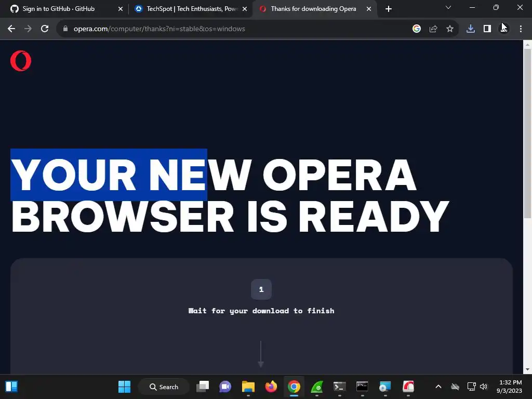
Task: Launch Firefox from taskbar
Action: pos(271,387)
